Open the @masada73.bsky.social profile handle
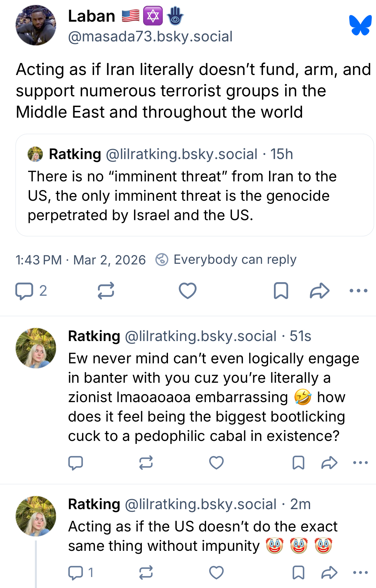 [x=150, y=37]
